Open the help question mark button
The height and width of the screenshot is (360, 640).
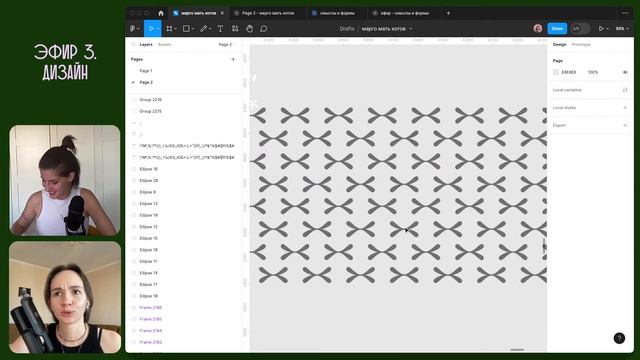click(619, 338)
